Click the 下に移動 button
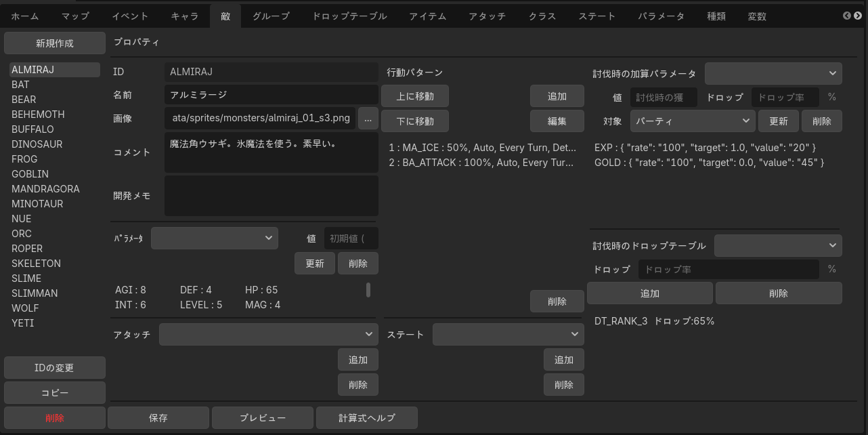Image resolution: width=868 pixels, height=435 pixels. coord(415,121)
